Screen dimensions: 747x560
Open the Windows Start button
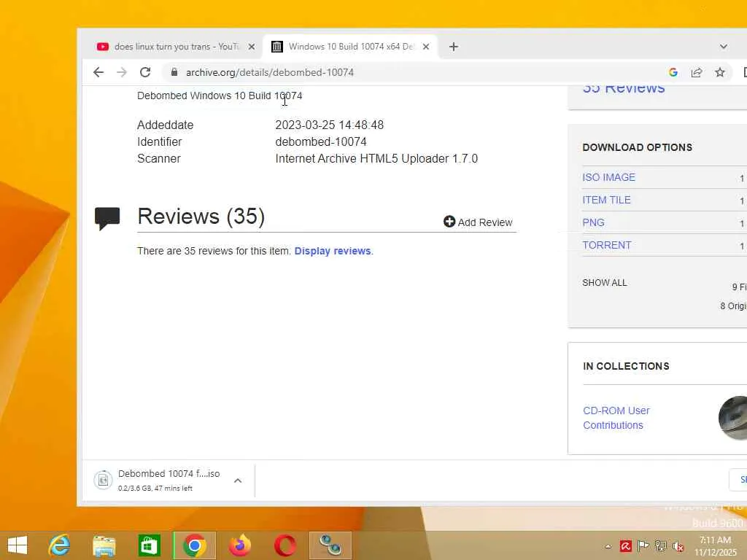click(18, 545)
